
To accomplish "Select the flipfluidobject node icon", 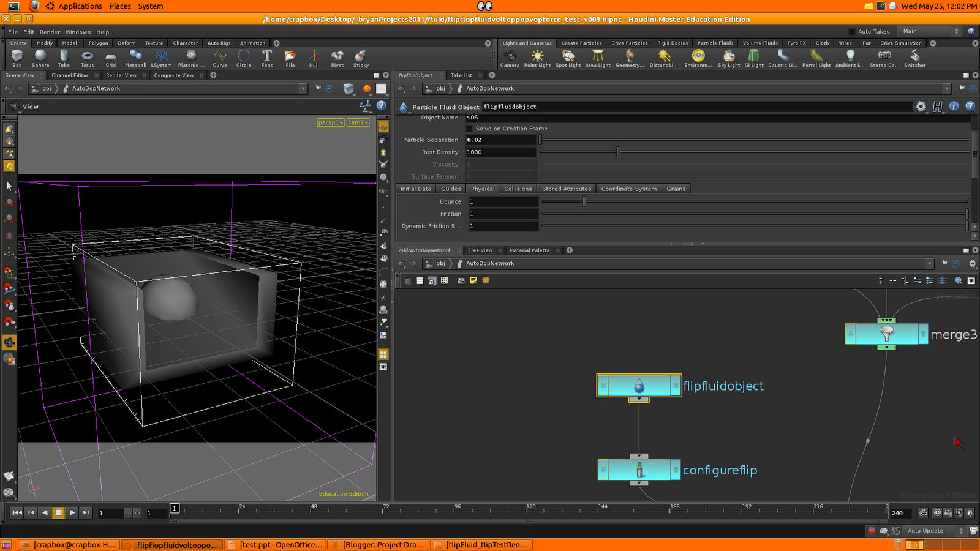I will 639,386.
